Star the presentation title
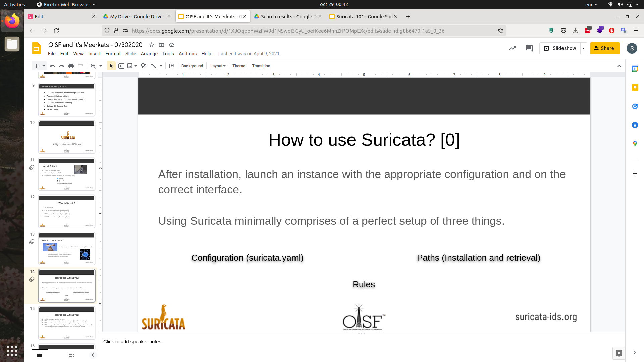 tap(152, 45)
